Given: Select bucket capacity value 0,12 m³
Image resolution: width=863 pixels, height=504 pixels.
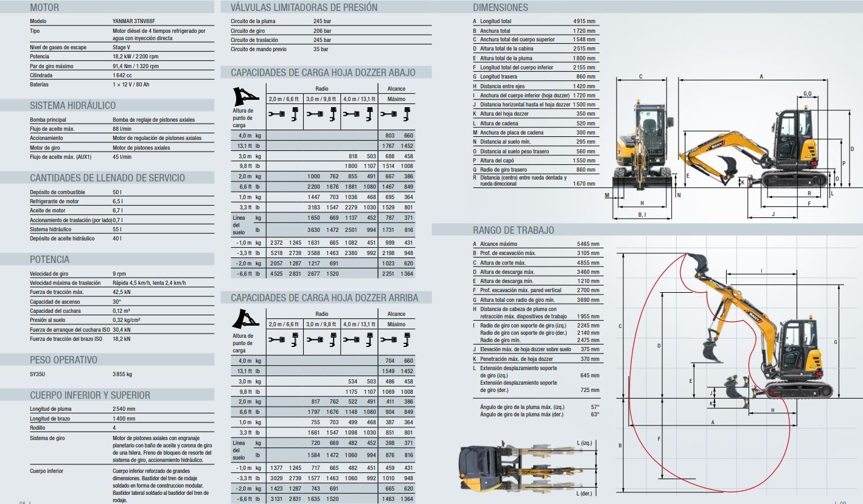Looking at the screenshot, I should (122, 311).
